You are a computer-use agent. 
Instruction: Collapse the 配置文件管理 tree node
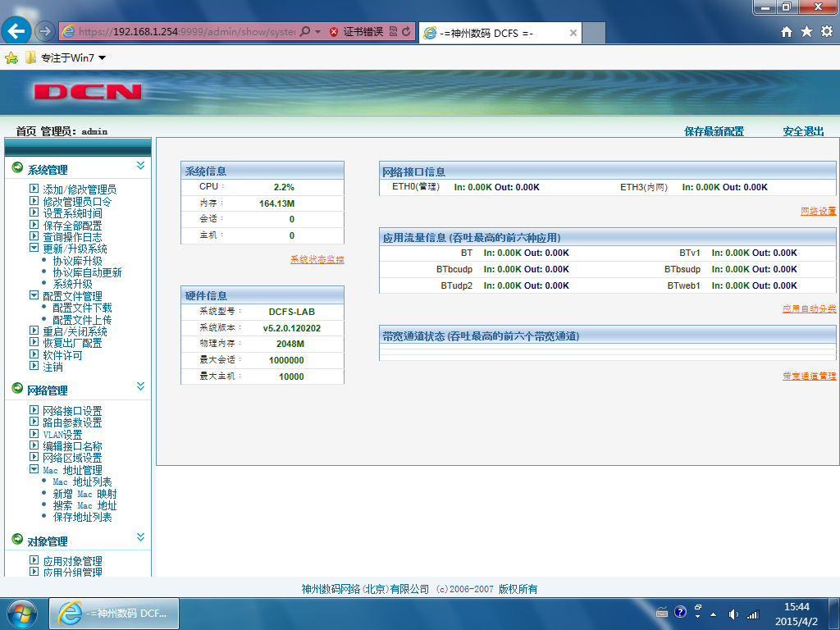click(x=34, y=294)
